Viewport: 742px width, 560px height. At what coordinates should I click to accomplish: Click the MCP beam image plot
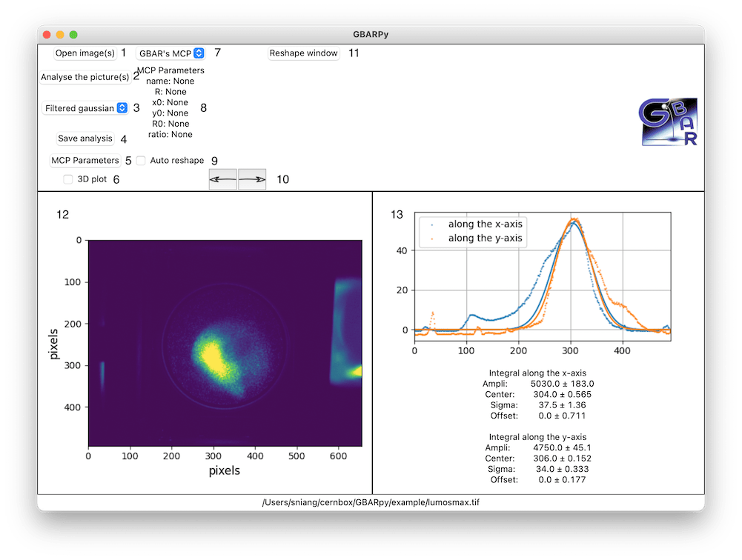[x=225, y=343]
